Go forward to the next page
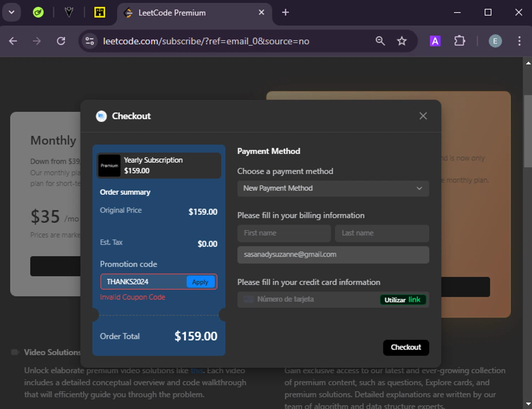The width and height of the screenshot is (532, 409). pos(37,41)
